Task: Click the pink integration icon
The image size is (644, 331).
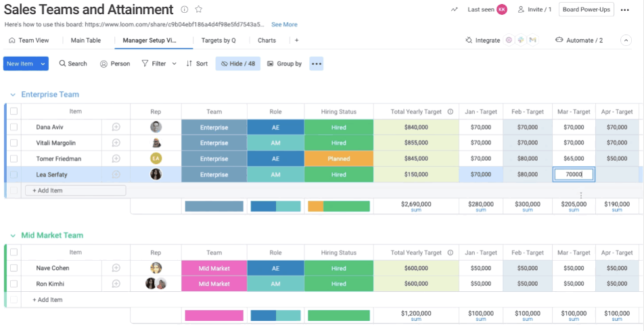Action: point(509,41)
